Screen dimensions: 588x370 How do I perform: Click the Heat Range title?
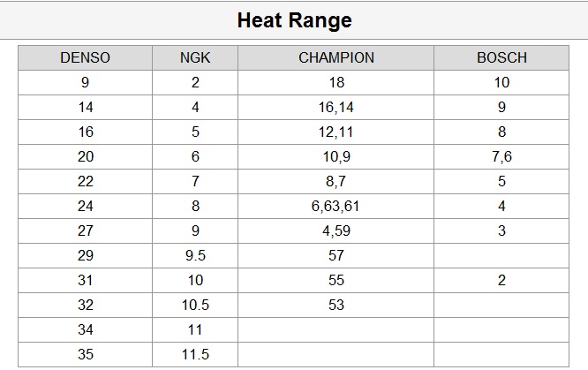point(294,20)
